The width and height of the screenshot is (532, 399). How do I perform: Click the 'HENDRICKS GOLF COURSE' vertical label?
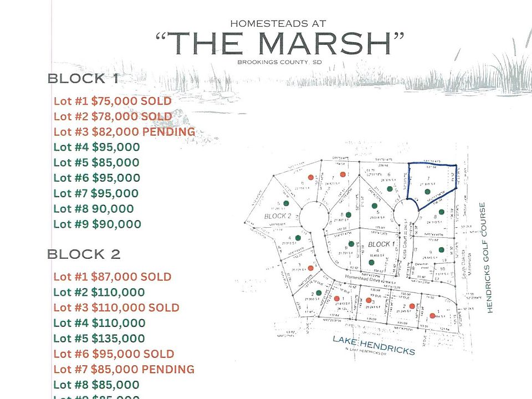pyautogui.click(x=486, y=258)
